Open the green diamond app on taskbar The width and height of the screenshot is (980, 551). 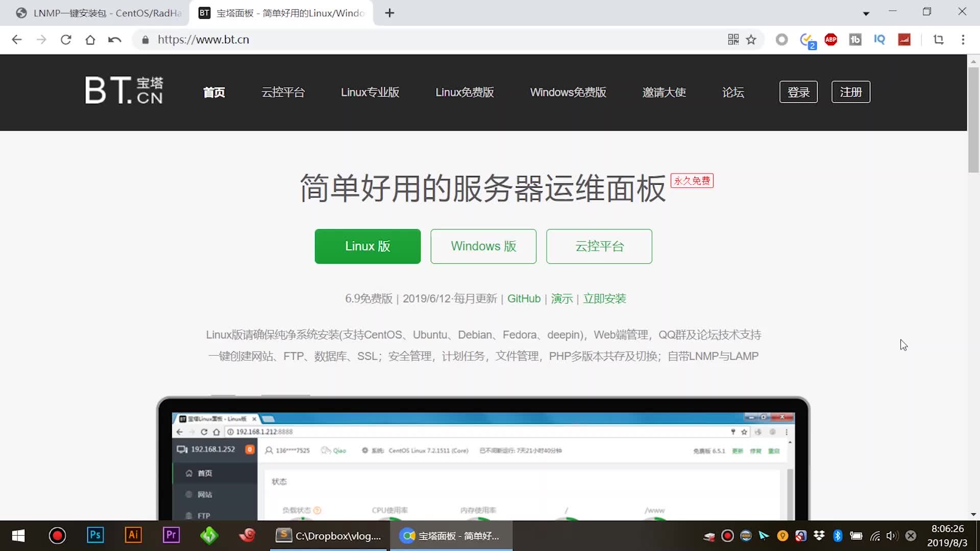[209, 536]
